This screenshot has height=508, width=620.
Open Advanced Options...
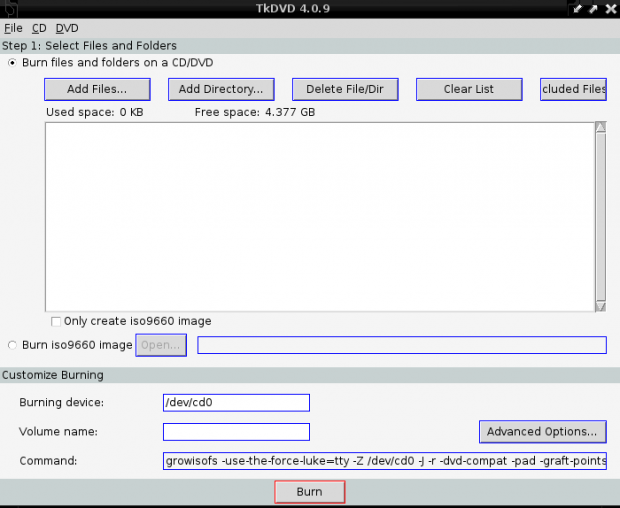pyautogui.click(x=542, y=432)
